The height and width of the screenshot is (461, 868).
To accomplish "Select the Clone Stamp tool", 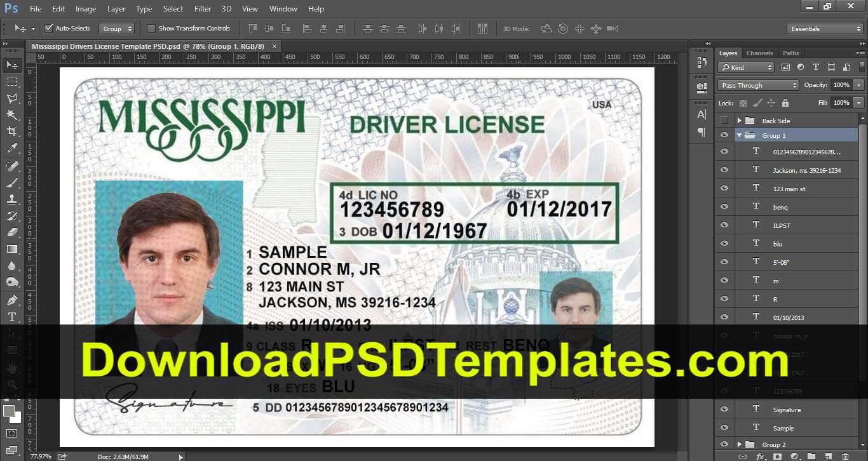I will (x=11, y=199).
